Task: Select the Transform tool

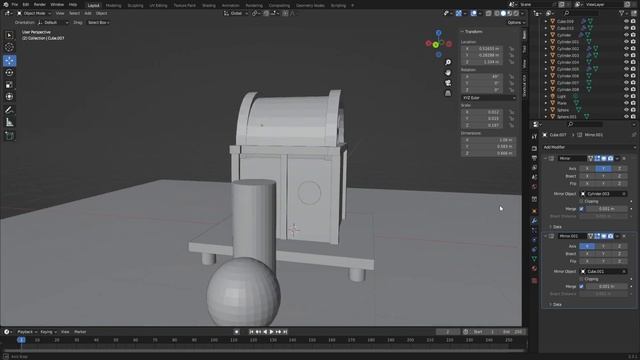Action: point(9,97)
